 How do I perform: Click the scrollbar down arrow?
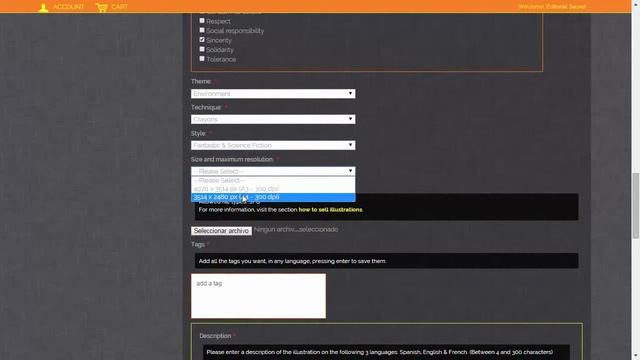(x=636, y=356)
